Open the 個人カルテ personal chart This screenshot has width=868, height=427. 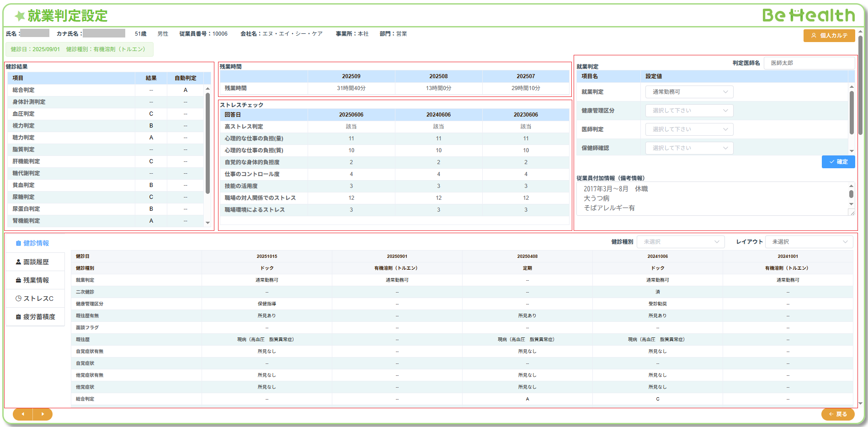pyautogui.click(x=829, y=36)
